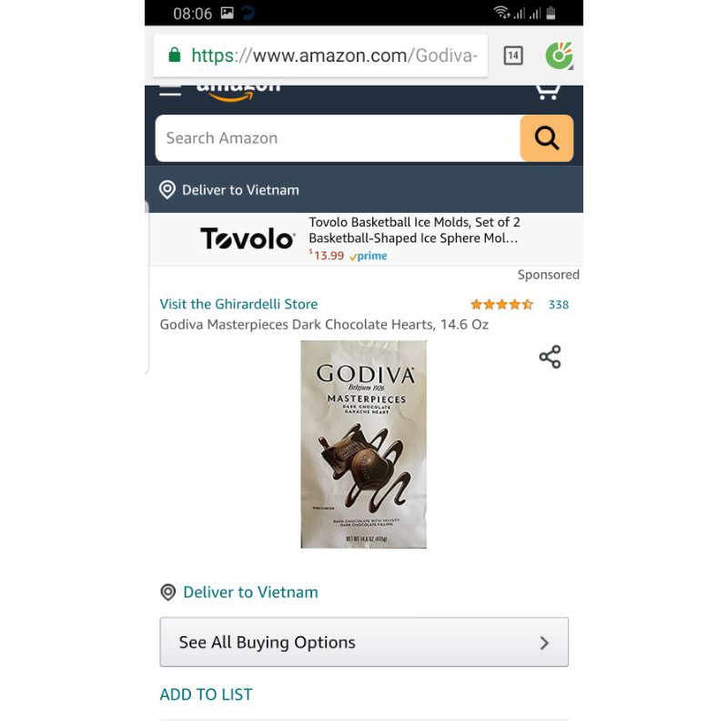The image size is (728, 728).
Task: Tap location pin in dark delivery bar
Action: (167, 189)
